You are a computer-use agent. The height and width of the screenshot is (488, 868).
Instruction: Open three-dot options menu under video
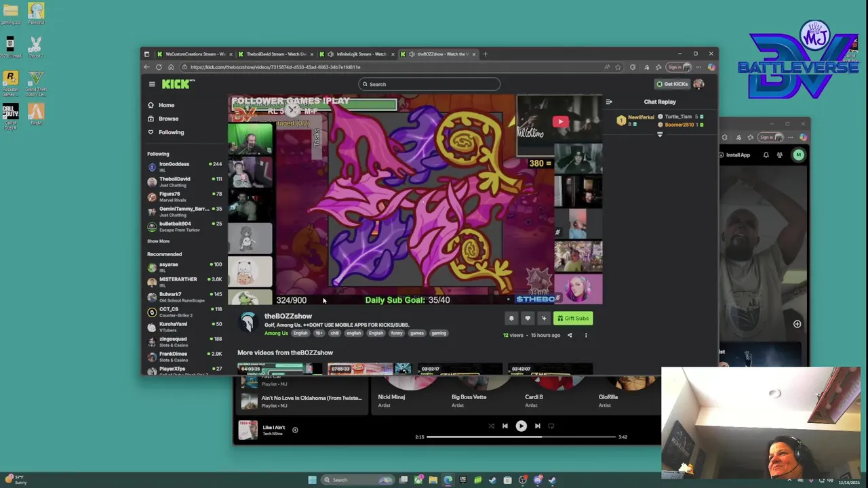pos(586,335)
